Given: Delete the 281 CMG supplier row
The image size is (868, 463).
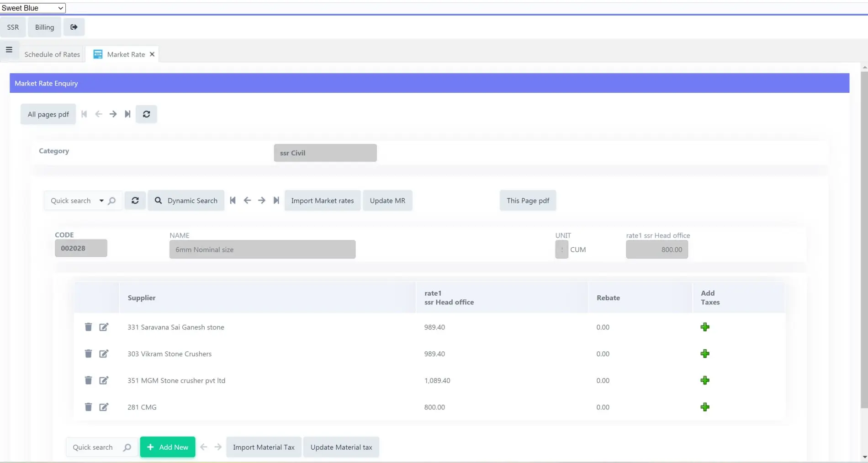Looking at the screenshot, I should [x=88, y=407].
